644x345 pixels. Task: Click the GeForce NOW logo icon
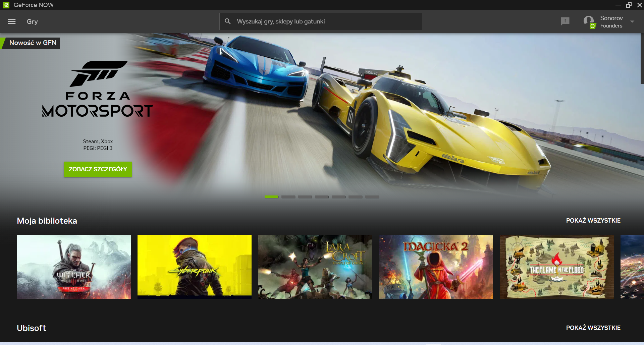[x=6, y=5]
